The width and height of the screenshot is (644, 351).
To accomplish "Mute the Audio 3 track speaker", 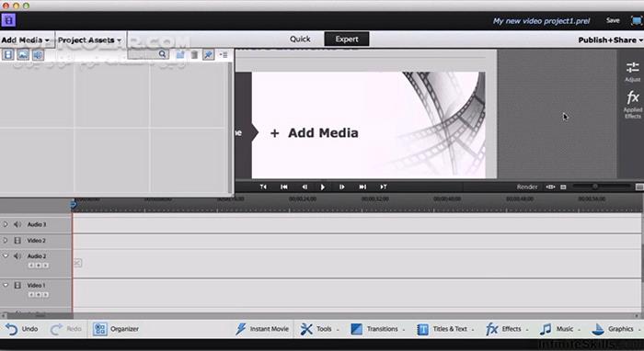I will click(17, 224).
